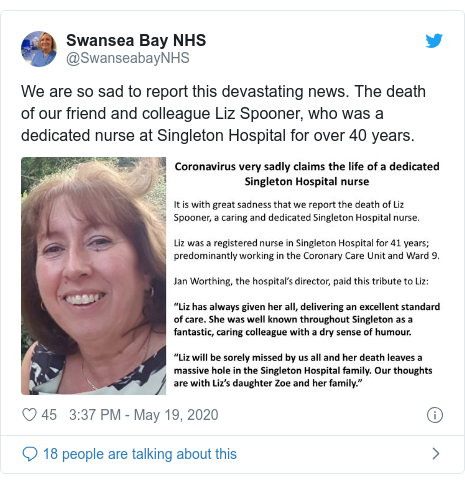Click the Jan Worthing tribute line

pos(301,281)
